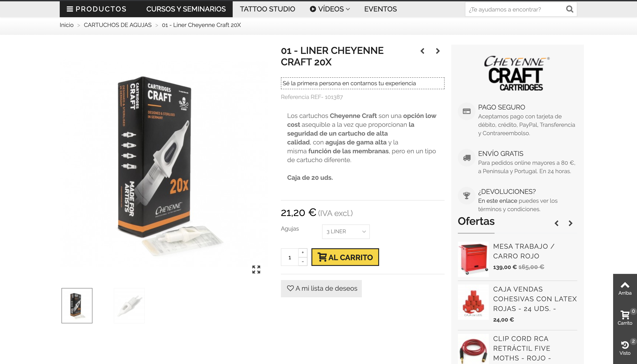Add product with AL CARRITO button
The width and height of the screenshot is (637, 364).
345,257
